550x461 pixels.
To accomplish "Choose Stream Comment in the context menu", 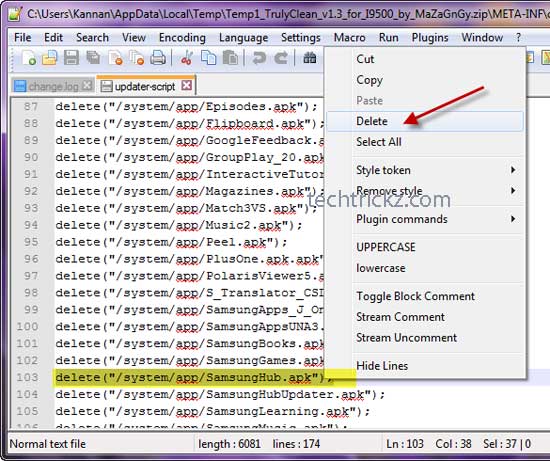I will coord(400,317).
